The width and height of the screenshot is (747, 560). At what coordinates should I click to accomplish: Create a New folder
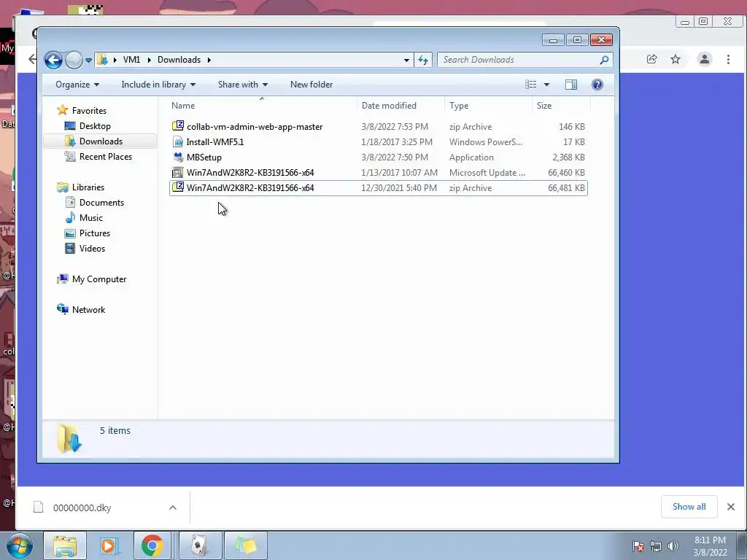point(311,85)
